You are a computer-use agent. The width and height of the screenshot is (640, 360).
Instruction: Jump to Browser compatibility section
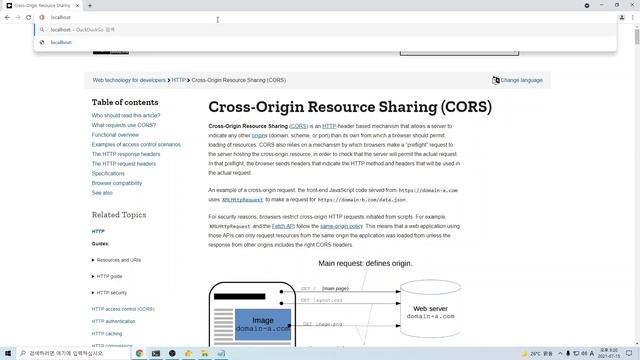click(117, 183)
